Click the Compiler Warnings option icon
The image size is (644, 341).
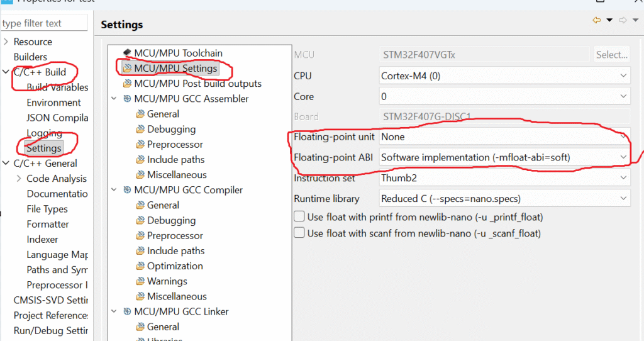tap(140, 281)
